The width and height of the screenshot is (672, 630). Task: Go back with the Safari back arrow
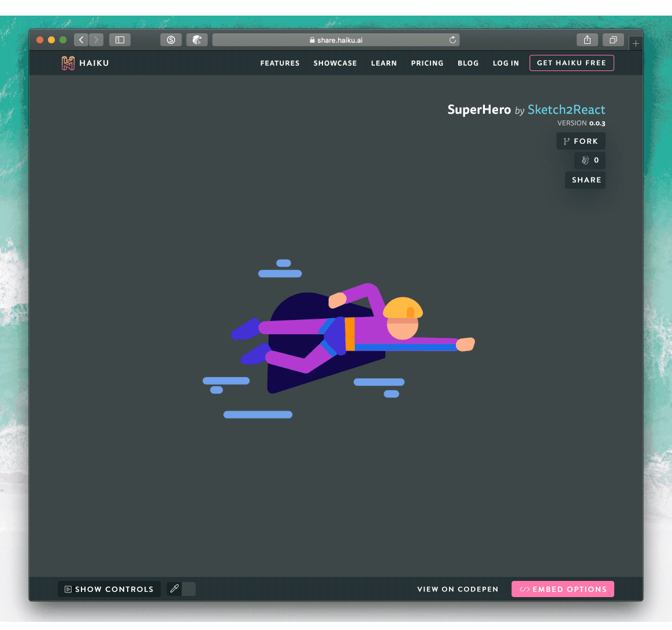(x=81, y=40)
